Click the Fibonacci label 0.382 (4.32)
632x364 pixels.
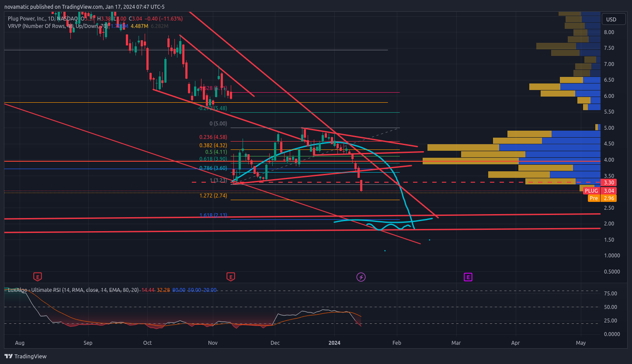pos(213,145)
